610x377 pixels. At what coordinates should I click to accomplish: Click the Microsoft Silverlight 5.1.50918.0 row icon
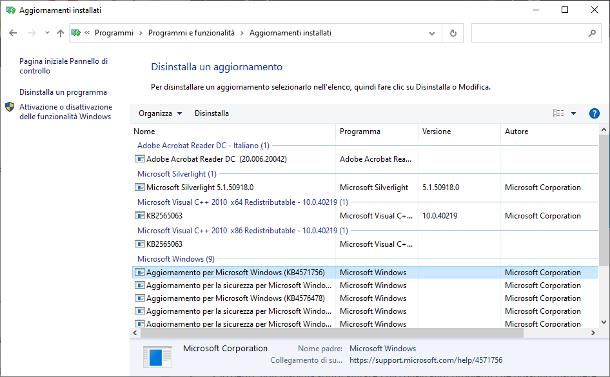tap(140, 187)
